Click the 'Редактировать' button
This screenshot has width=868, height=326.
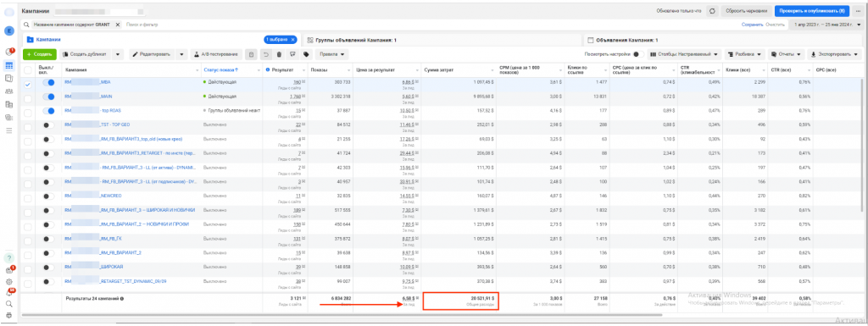153,54
